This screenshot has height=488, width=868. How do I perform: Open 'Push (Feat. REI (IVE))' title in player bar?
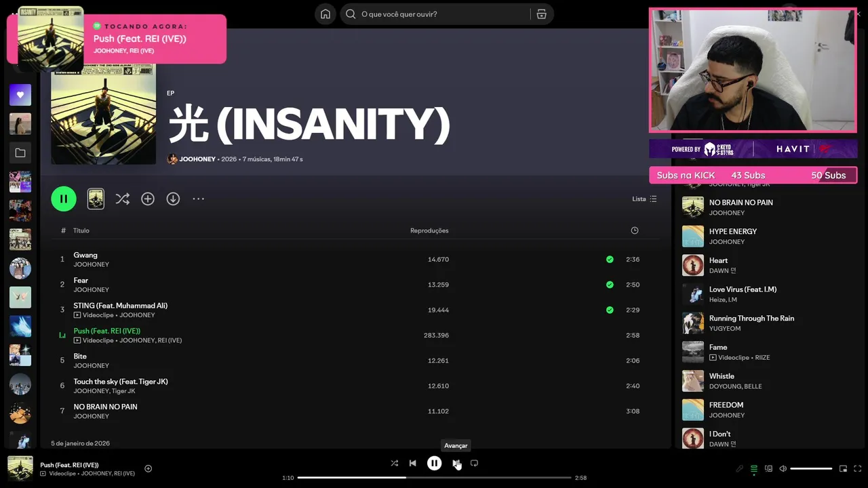pos(69,465)
